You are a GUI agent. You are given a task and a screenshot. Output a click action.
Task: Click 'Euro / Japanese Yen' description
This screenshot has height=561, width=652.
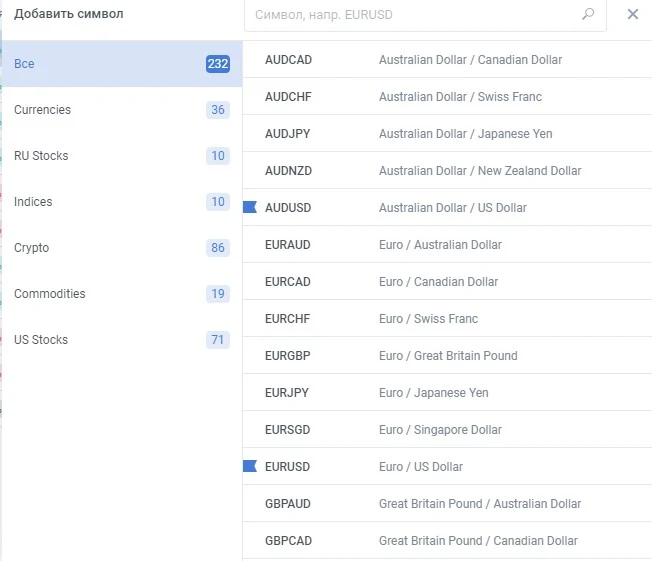(433, 393)
